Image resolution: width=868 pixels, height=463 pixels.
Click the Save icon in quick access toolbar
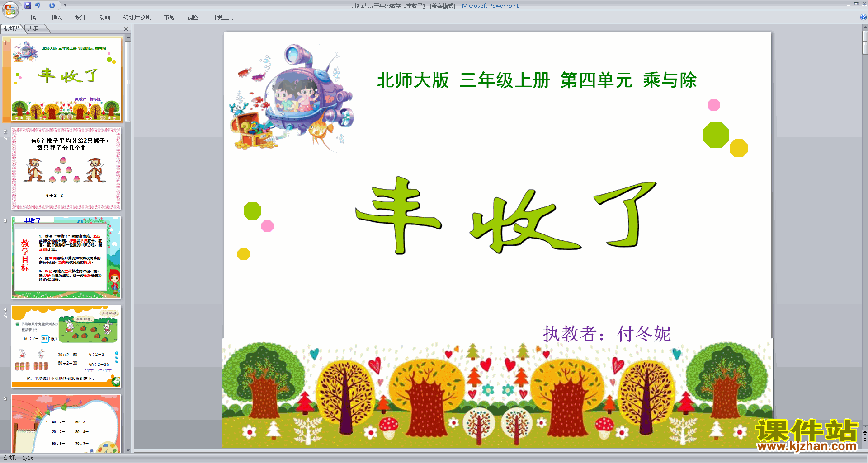[28, 5]
